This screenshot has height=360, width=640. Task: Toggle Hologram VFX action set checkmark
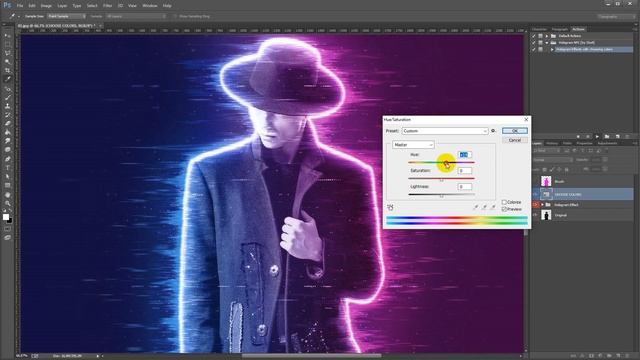point(534,42)
